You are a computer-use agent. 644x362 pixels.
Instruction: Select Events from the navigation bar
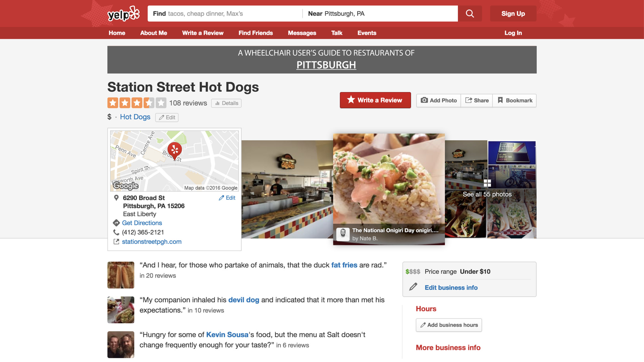tap(367, 33)
